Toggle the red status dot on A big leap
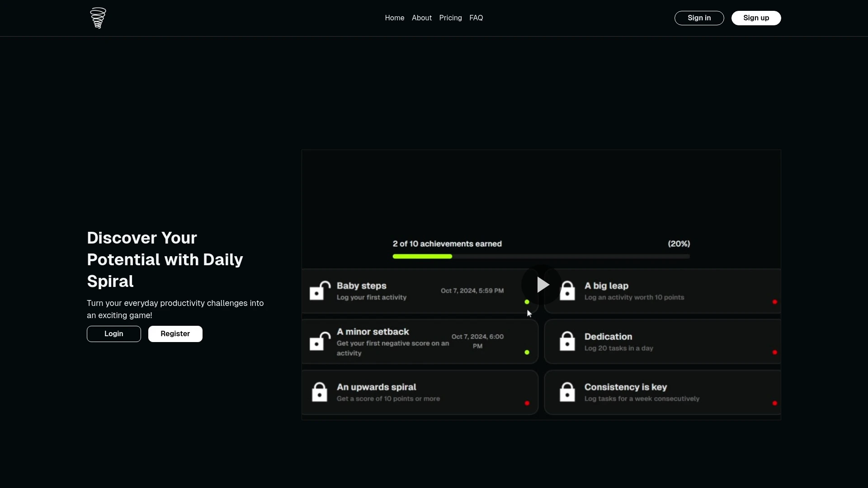 click(x=775, y=302)
